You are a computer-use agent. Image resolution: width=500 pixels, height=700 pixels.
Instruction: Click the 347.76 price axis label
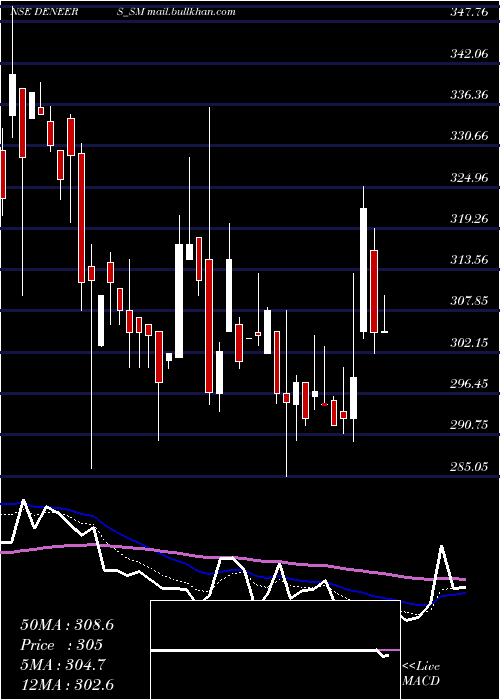pos(469,12)
